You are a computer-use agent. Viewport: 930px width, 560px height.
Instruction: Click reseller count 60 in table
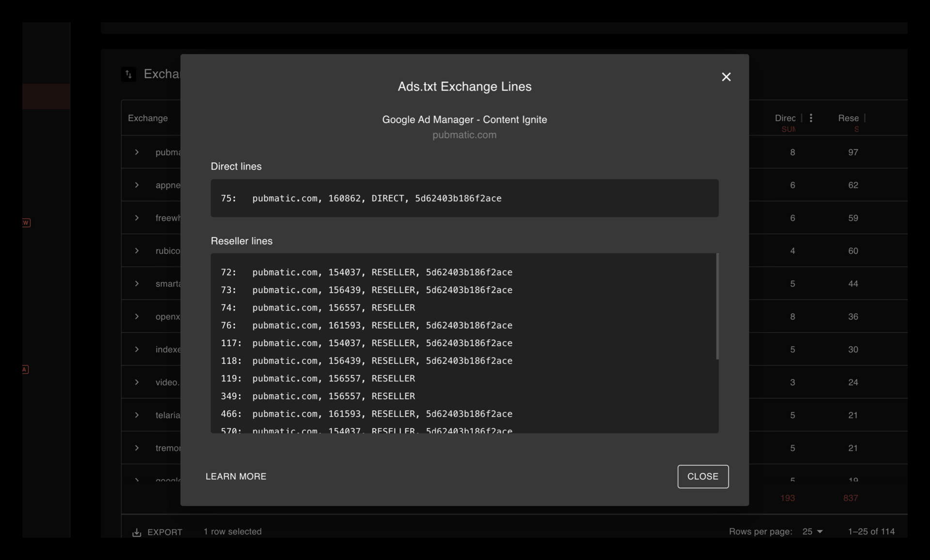point(853,251)
